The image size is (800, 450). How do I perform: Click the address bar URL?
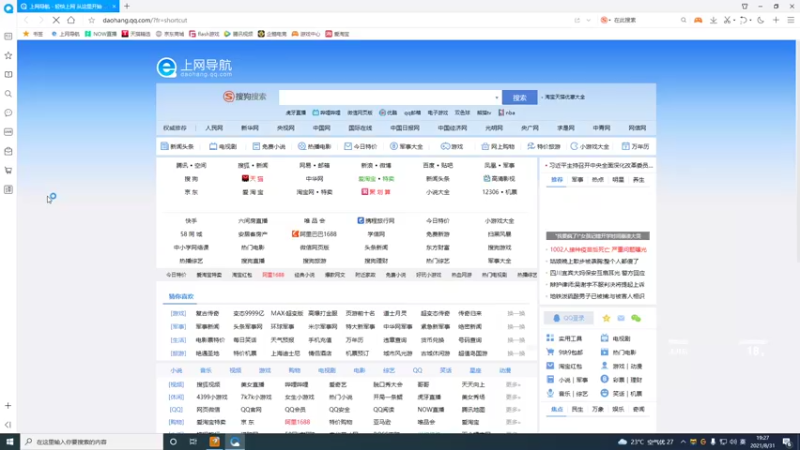coord(145,20)
